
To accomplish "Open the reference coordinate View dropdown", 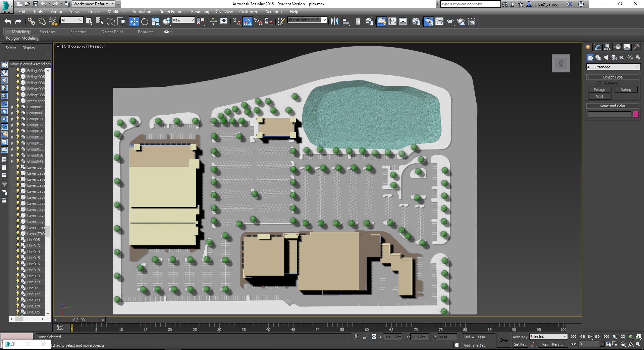I will point(183,20).
